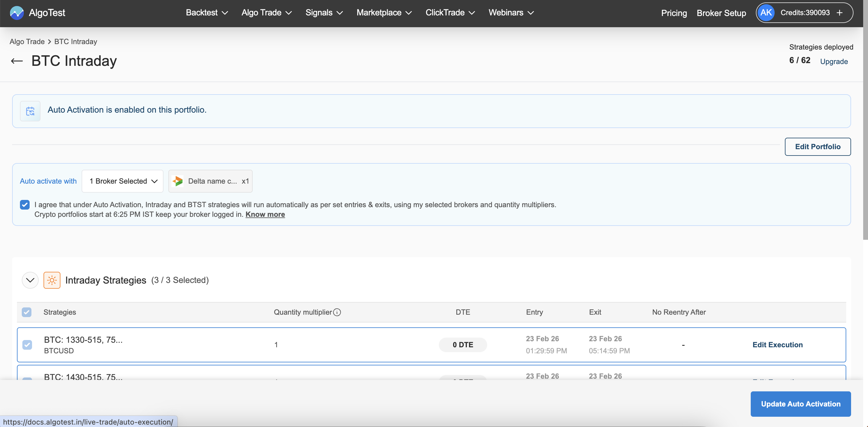
Task: Open the Backtest menu
Action: (x=206, y=13)
